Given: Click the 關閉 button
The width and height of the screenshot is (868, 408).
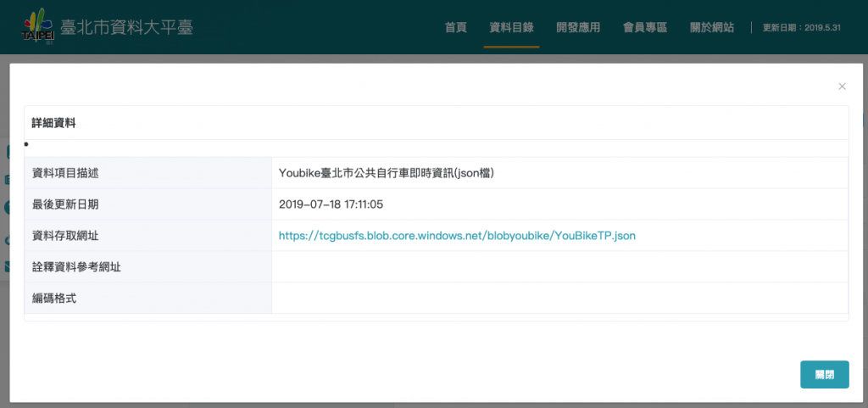Looking at the screenshot, I should point(824,374).
